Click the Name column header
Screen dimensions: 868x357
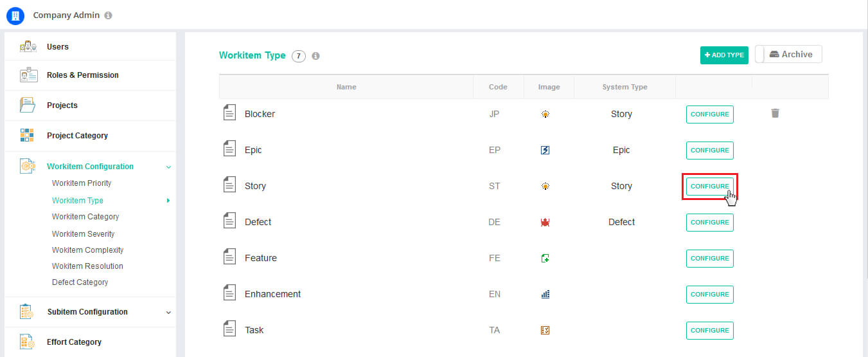[x=346, y=87]
